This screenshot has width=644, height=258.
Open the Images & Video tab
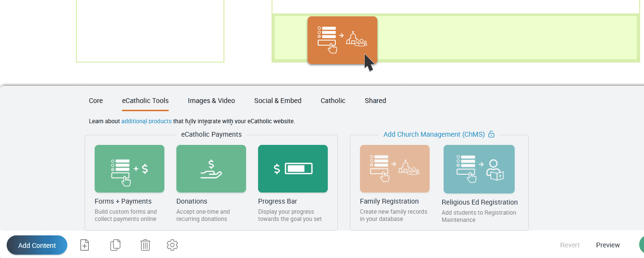[x=211, y=101]
